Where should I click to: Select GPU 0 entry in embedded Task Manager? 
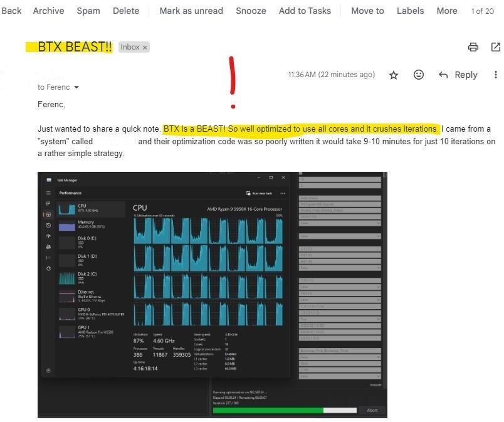(x=91, y=314)
